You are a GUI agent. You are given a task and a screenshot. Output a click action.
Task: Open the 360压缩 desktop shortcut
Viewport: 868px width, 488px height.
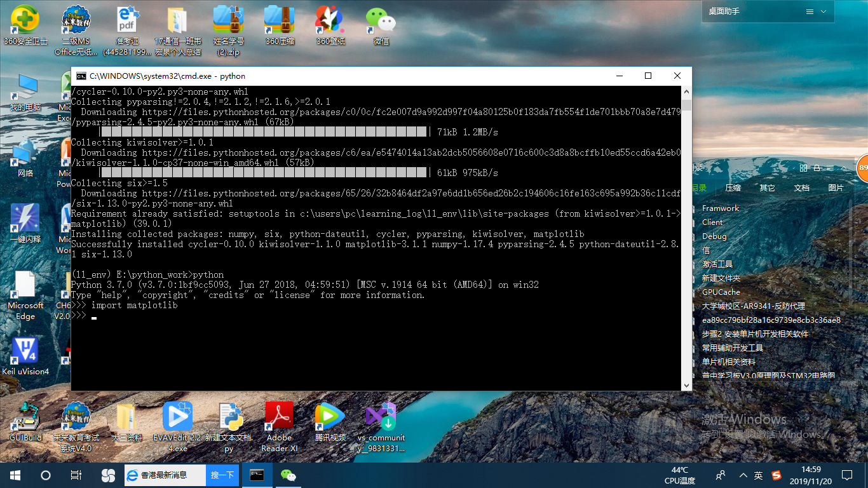[x=280, y=25]
